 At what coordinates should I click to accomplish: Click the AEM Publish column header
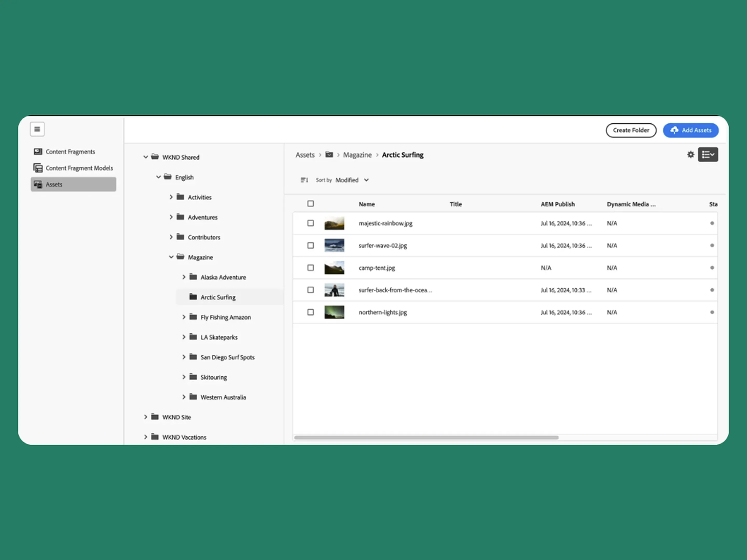click(558, 204)
